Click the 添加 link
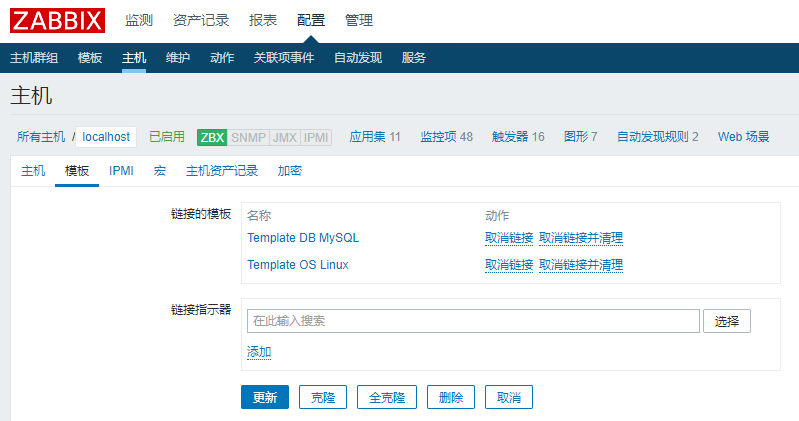The width and height of the screenshot is (799, 421). point(259,352)
